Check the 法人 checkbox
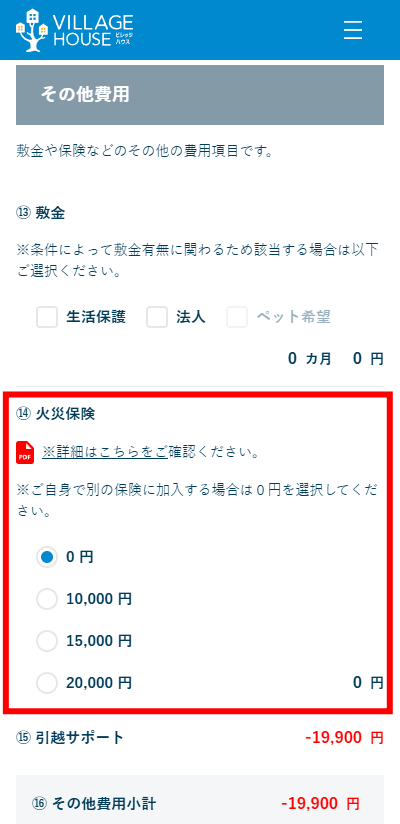 click(157, 317)
